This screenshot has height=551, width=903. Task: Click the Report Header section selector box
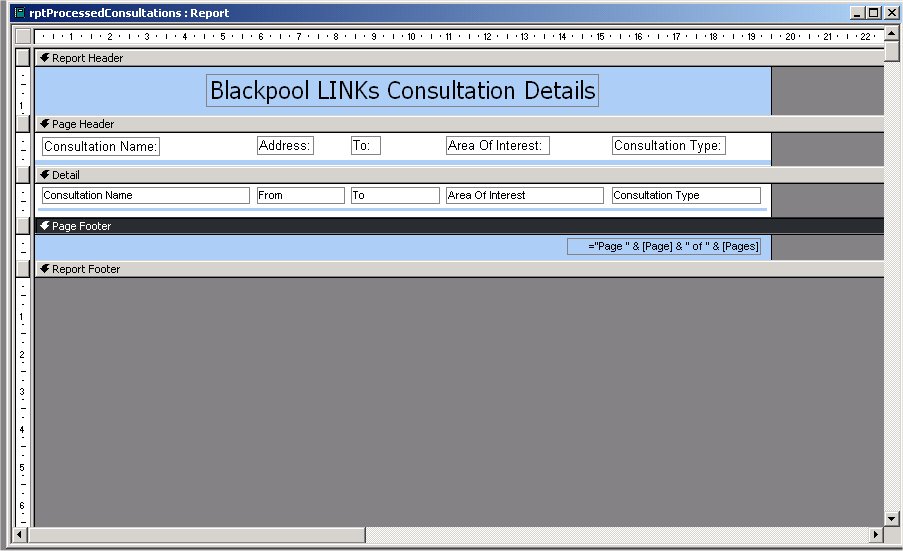23,58
